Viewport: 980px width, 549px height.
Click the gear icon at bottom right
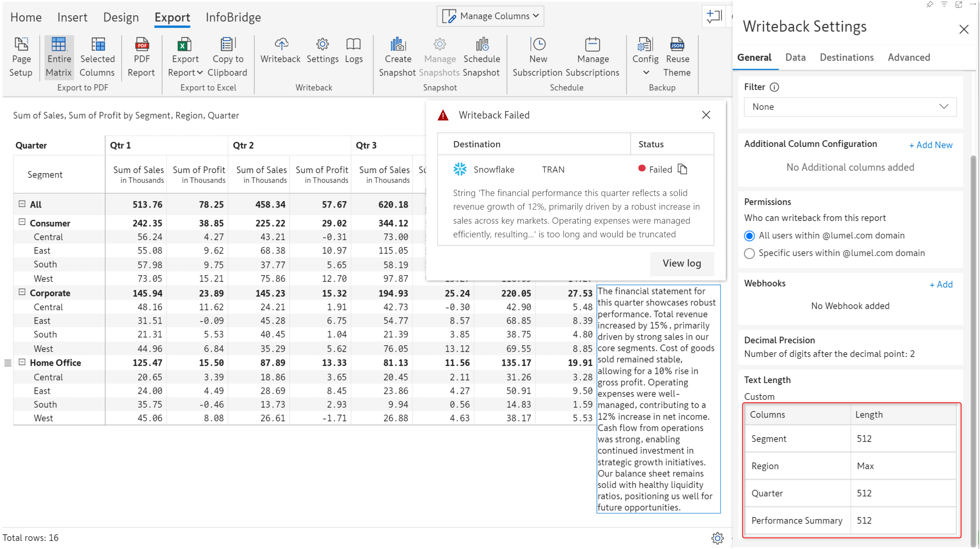click(x=717, y=538)
